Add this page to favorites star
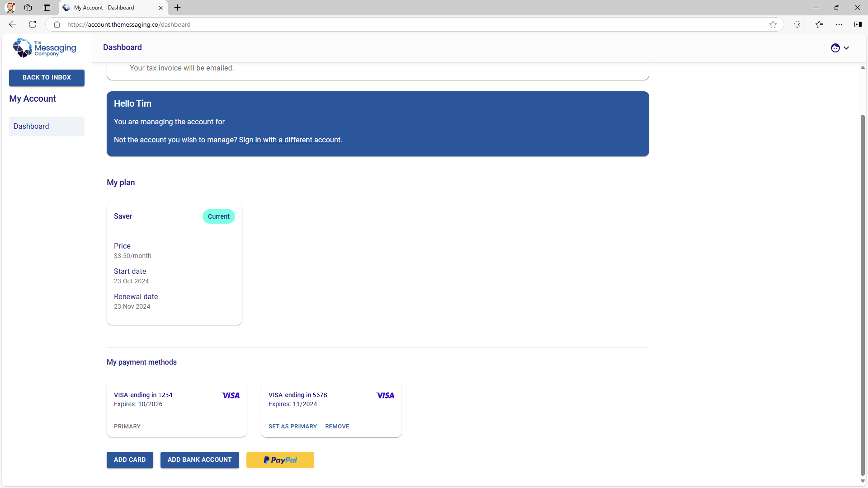The height and width of the screenshot is (488, 868). (x=773, y=24)
